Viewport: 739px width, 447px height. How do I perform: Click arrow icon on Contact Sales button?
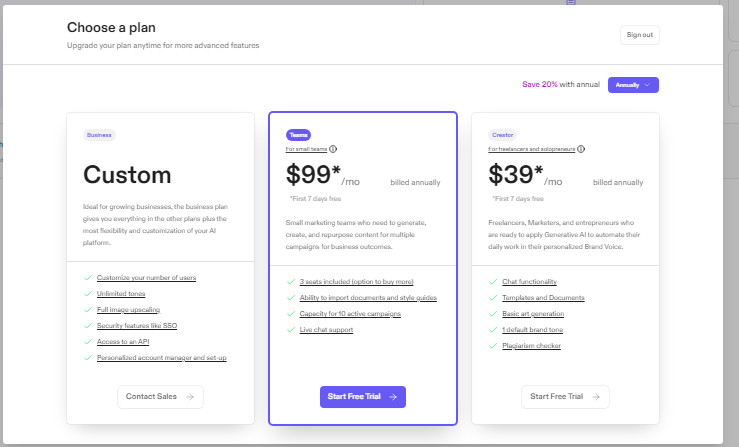[190, 397]
